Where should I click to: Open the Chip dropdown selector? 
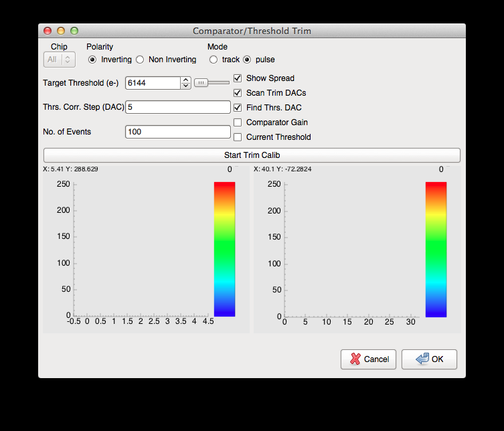click(x=60, y=60)
